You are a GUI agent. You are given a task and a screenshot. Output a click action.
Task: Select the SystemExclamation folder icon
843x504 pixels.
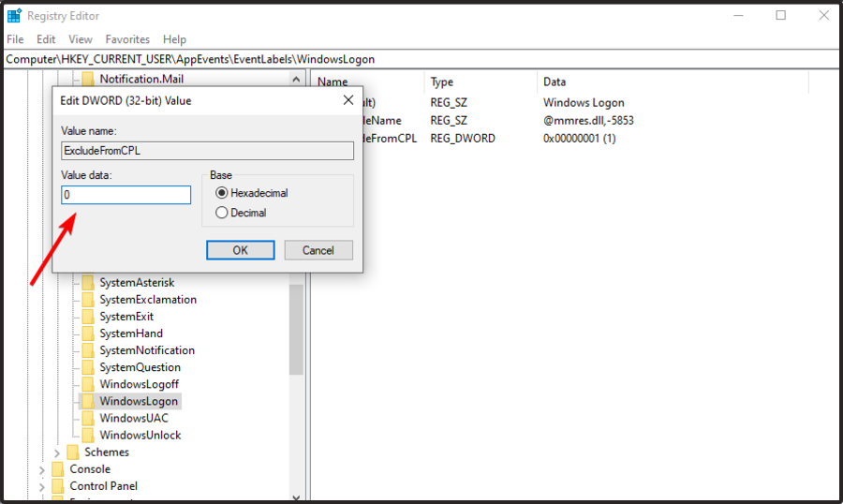click(x=88, y=300)
